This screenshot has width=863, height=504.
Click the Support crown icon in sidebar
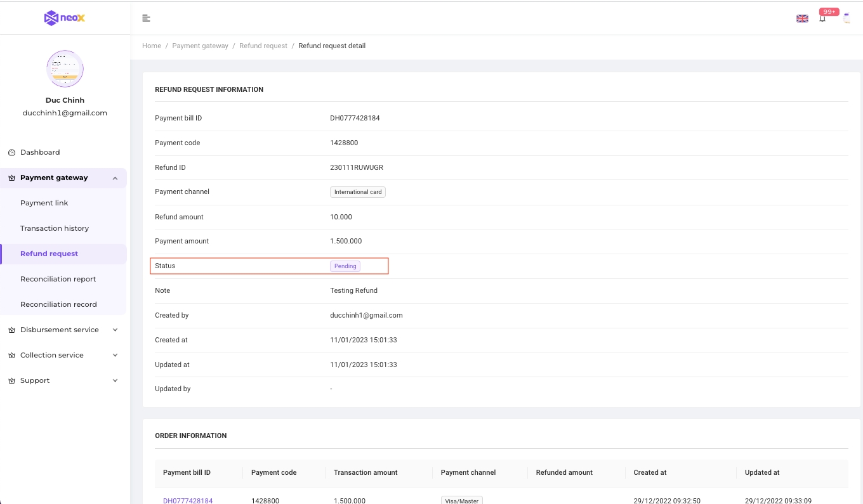pos(11,381)
